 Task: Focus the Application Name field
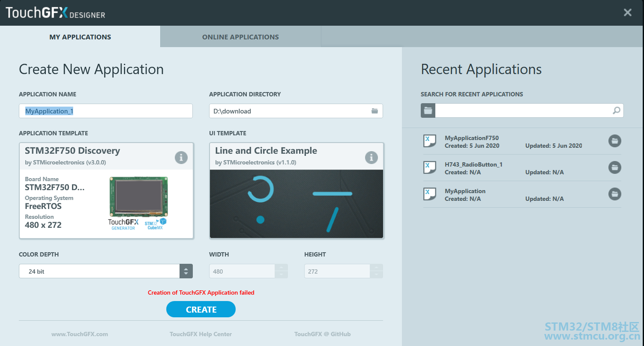106,111
